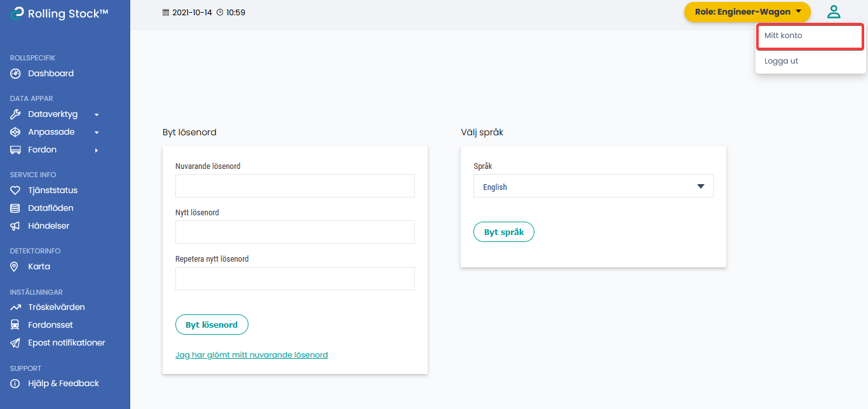
Task: Click the Fordonsset icon in sidebar
Action: [14, 325]
